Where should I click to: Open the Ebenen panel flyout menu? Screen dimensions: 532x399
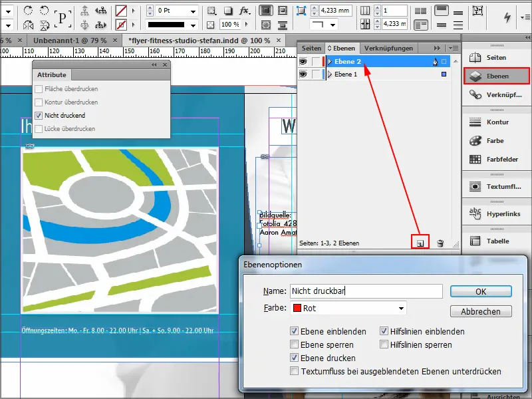tap(454, 48)
